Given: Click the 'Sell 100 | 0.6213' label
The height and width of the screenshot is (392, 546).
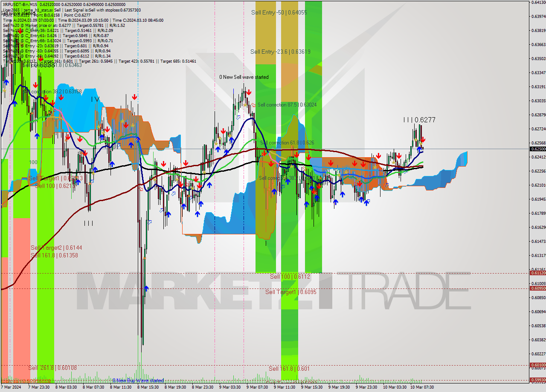Looking at the screenshot, I should 55,186.
